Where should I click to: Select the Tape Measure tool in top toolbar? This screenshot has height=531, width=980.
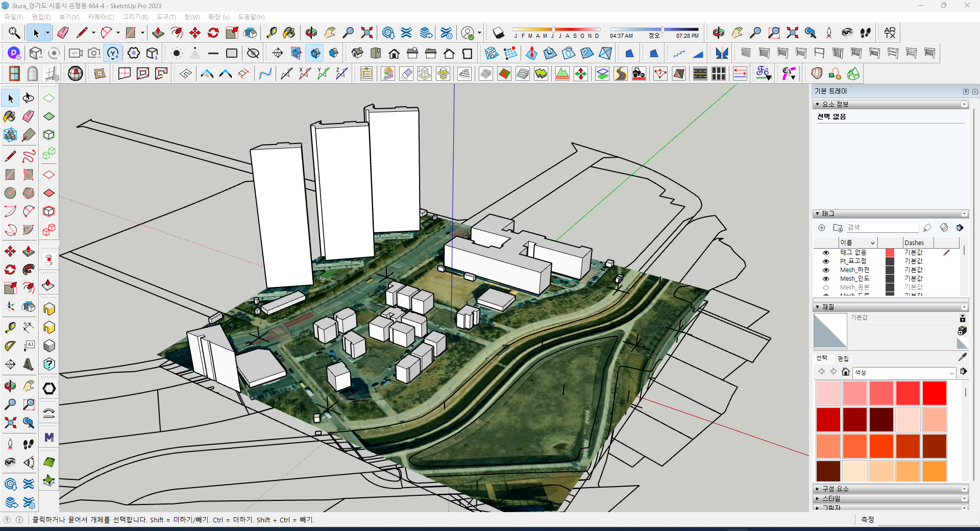coord(272,33)
